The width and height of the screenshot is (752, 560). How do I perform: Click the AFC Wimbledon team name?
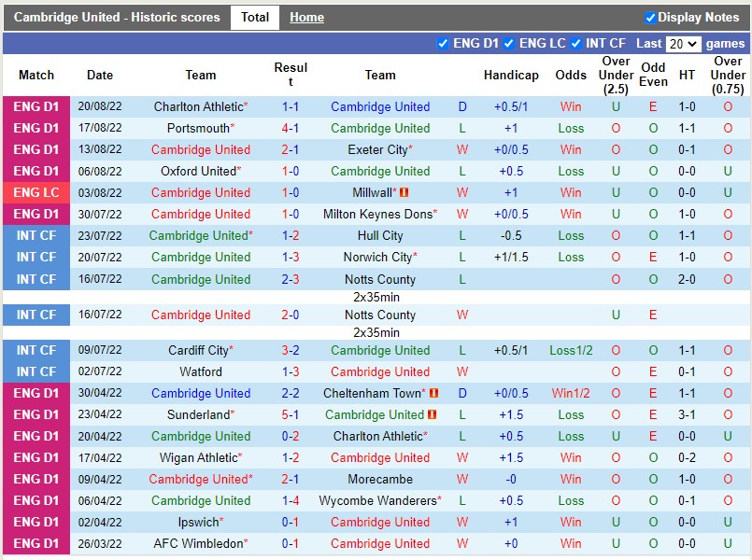[201, 544]
